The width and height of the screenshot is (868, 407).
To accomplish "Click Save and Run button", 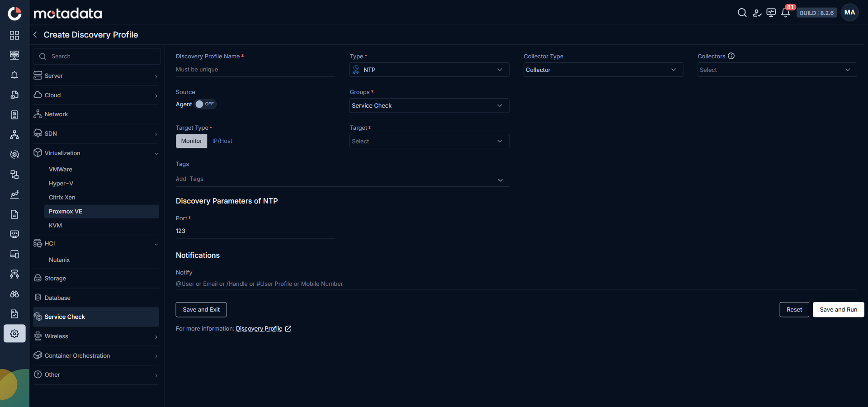I will point(839,310).
